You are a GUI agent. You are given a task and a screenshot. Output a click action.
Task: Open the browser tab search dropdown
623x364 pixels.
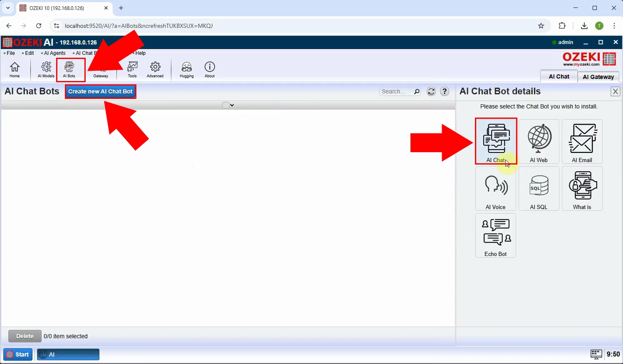tap(8, 8)
